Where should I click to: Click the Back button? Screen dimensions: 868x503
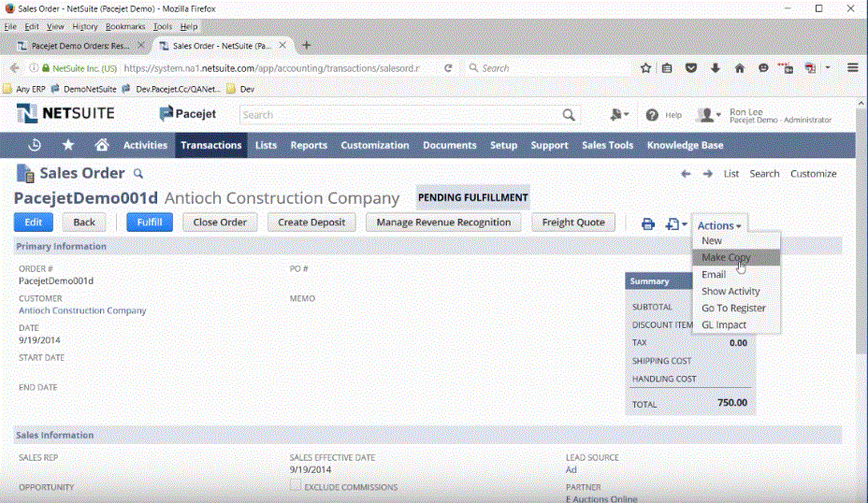(x=84, y=222)
